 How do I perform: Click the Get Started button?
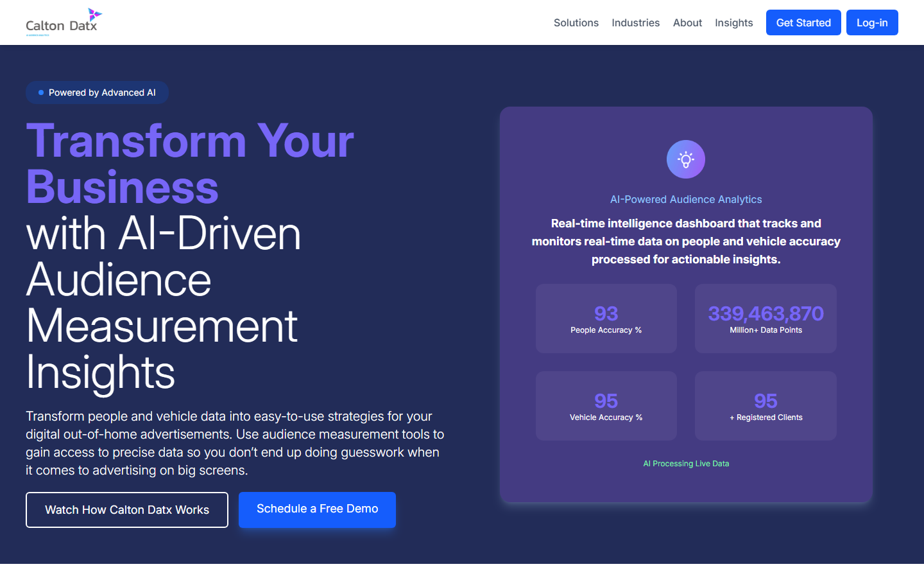coord(803,22)
